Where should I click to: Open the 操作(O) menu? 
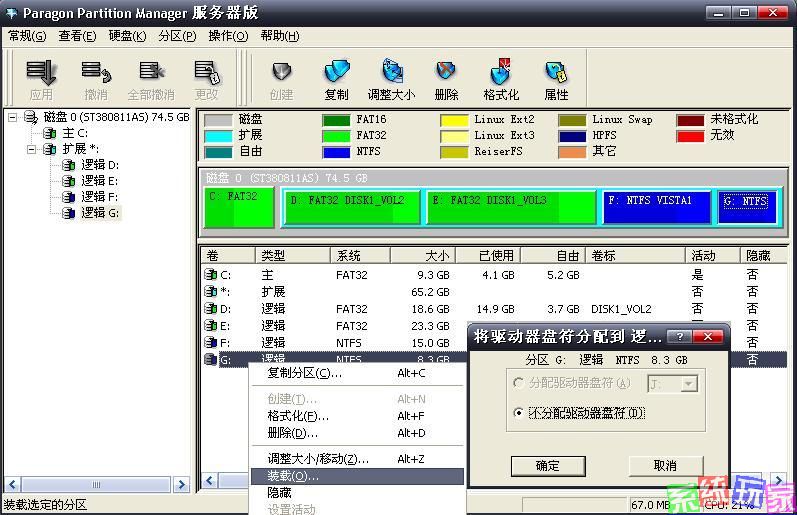pos(228,36)
